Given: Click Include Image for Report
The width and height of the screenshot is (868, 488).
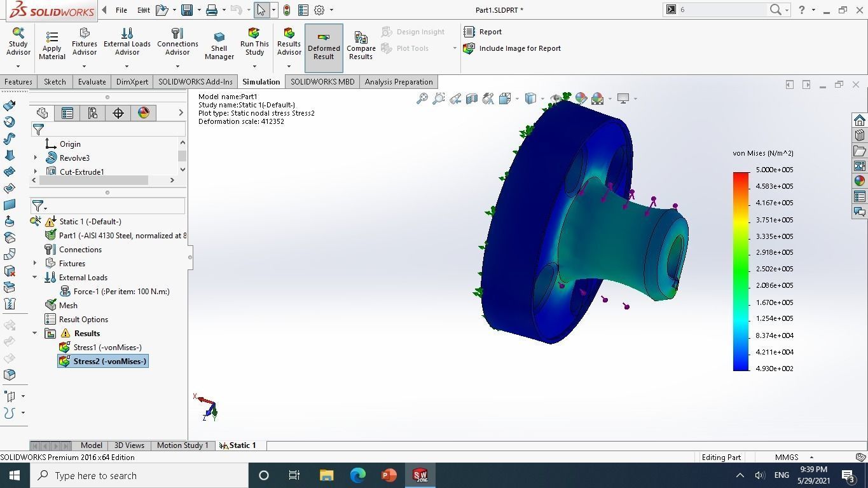Looking at the screenshot, I should (x=513, y=48).
